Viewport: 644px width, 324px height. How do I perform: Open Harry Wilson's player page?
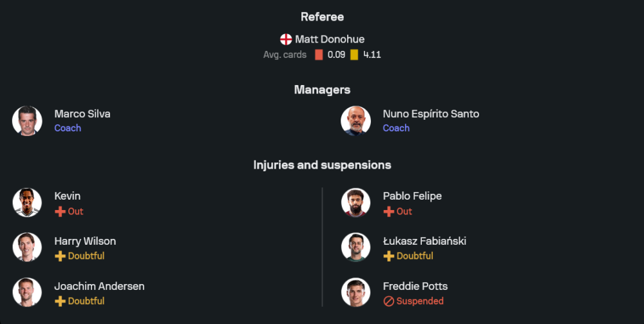(x=85, y=241)
